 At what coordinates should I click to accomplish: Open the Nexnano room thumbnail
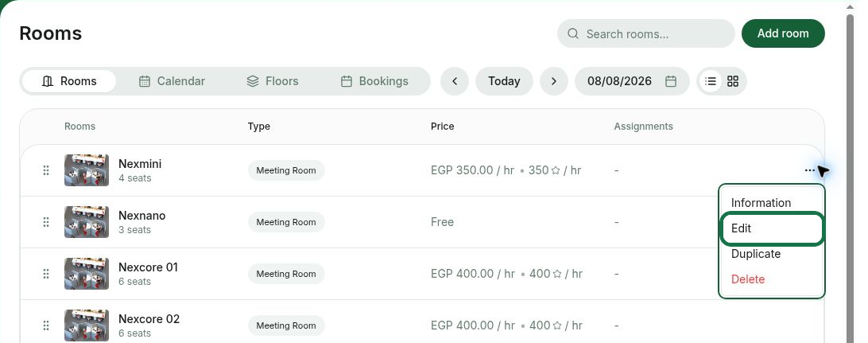pos(87,222)
